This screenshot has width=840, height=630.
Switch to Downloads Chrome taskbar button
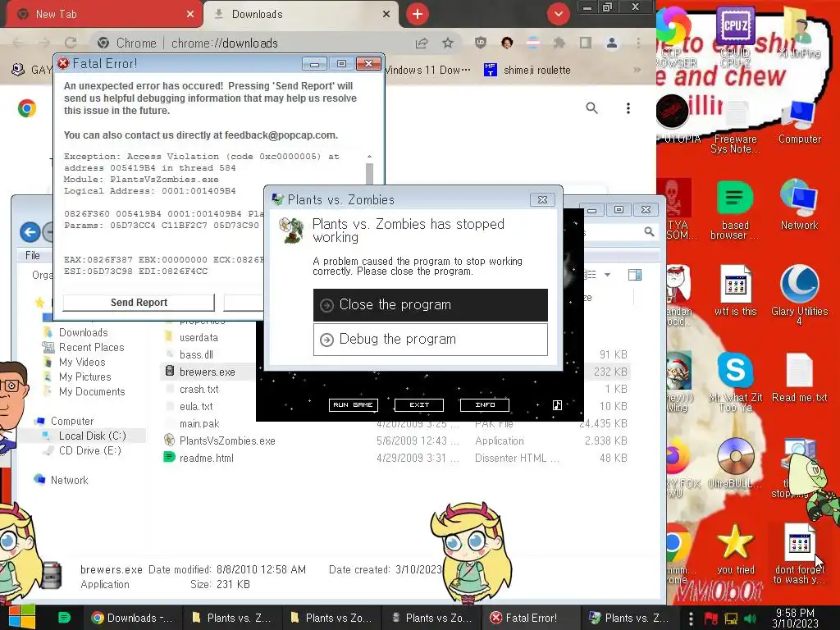132,619
